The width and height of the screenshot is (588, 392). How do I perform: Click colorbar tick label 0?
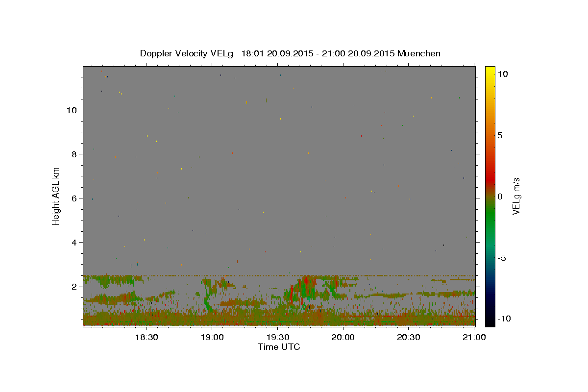click(x=500, y=196)
